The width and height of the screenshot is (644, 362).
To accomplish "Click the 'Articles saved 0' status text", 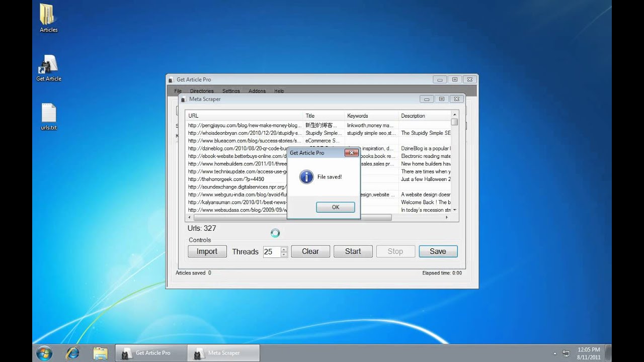I will 193,273.
